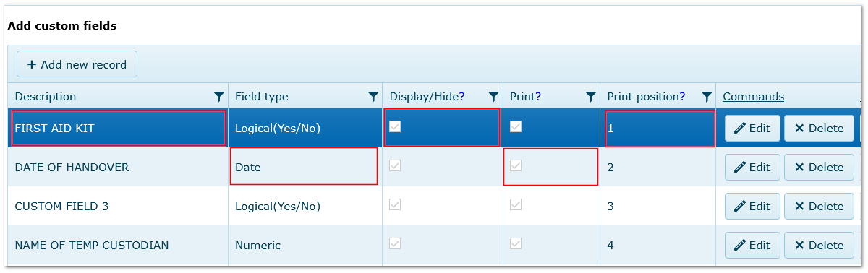Select the Date field type cell
The height and width of the screenshot is (273, 868).
point(304,167)
